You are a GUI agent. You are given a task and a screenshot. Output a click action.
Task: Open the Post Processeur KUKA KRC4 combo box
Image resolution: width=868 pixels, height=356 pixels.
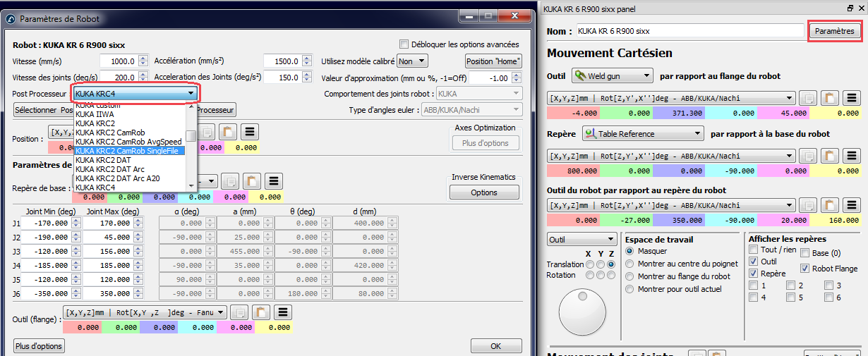pos(135,93)
